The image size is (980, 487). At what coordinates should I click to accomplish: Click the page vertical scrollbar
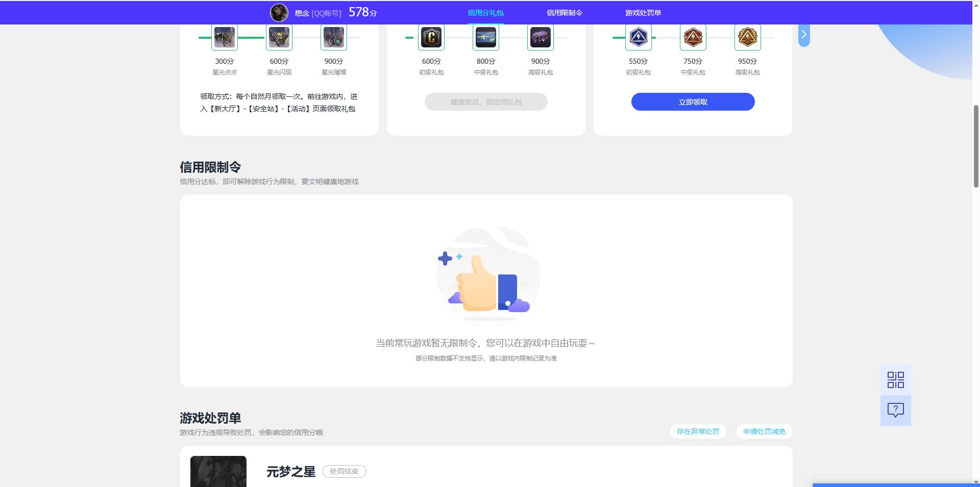tap(976, 146)
